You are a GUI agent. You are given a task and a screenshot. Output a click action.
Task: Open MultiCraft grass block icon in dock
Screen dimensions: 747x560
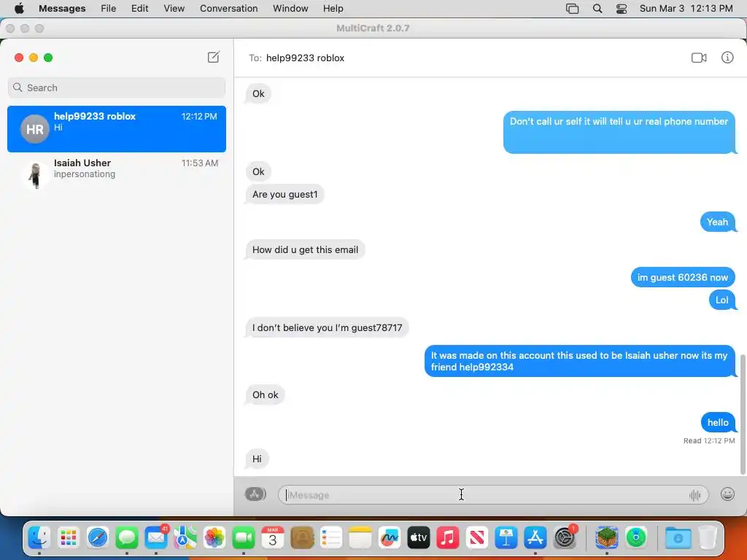(606, 537)
